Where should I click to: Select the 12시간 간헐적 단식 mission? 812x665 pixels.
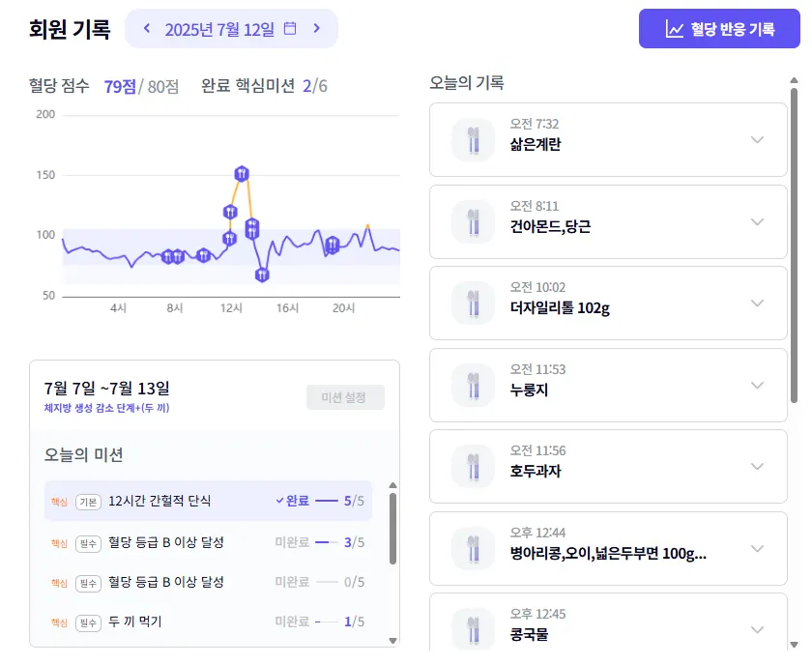159,501
